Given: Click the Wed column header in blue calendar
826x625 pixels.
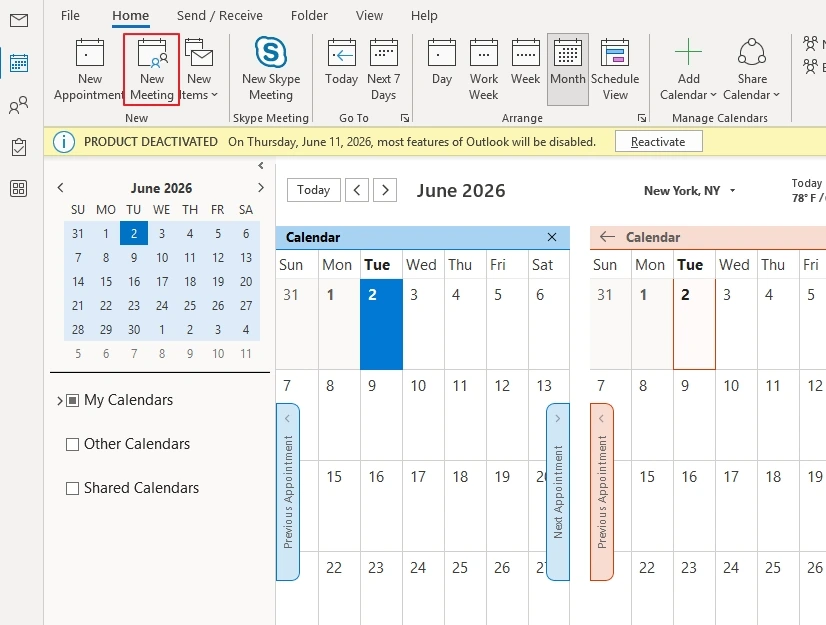Looking at the screenshot, I should (x=421, y=265).
